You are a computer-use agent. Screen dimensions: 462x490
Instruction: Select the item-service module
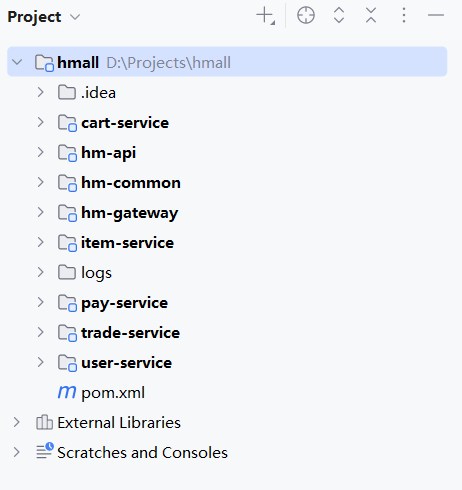(x=127, y=243)
